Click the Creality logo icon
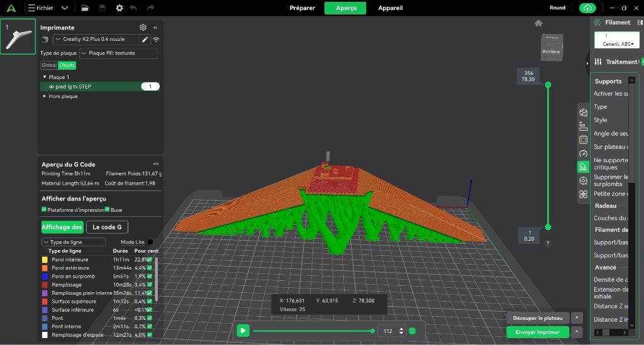 click(11, 8)
